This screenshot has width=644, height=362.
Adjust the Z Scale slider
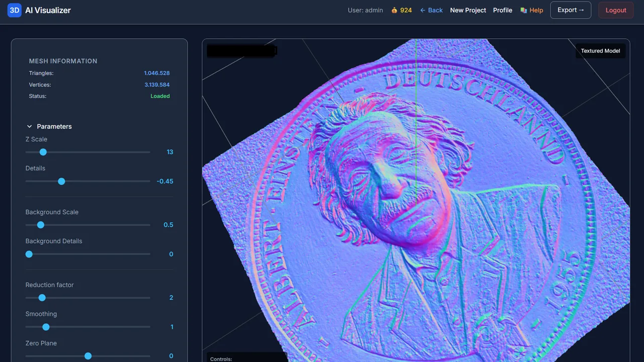click(88, 152)
